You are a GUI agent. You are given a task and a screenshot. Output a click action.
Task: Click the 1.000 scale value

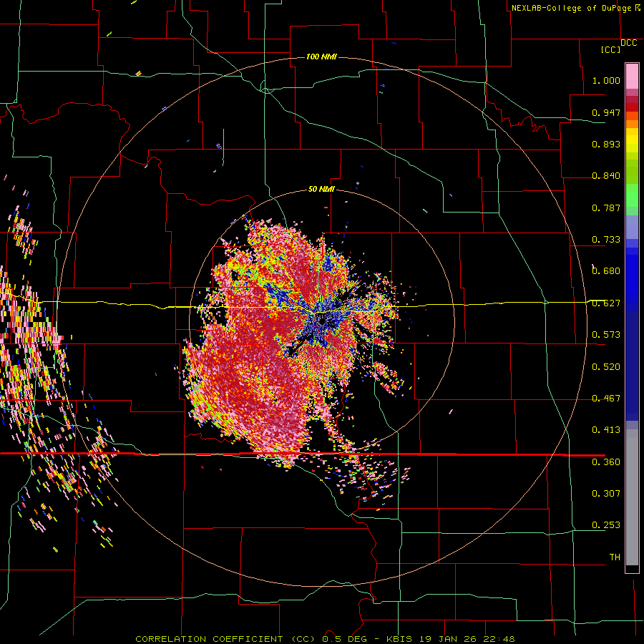pos(606,80)
